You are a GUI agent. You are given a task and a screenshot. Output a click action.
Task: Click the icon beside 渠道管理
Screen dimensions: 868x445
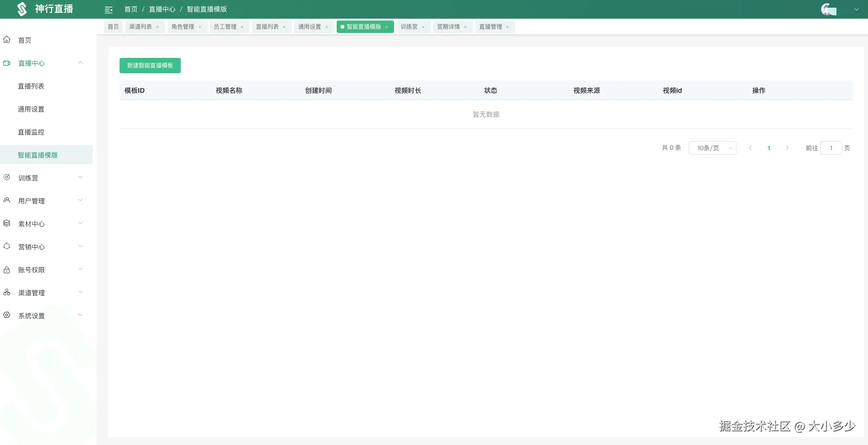tap(7, 292)
